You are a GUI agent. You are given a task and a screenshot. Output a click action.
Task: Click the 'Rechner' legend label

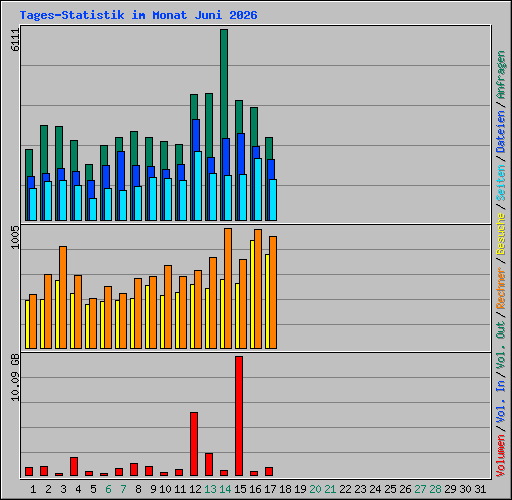coord(501,288)
